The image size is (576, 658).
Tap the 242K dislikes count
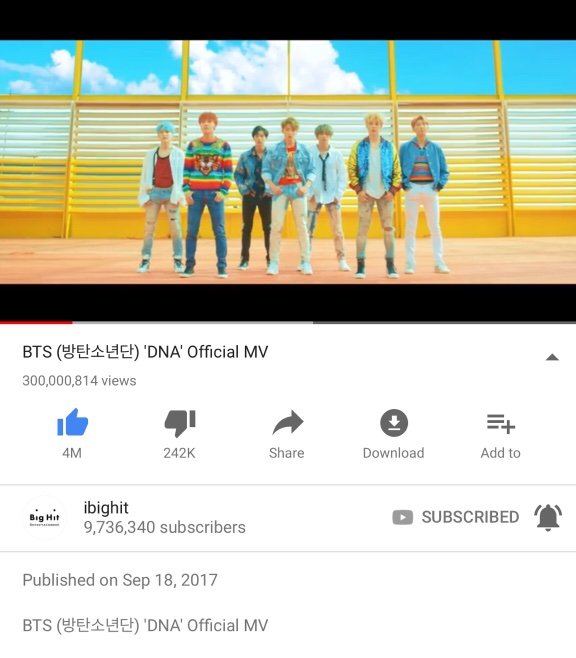click(180, 453)
